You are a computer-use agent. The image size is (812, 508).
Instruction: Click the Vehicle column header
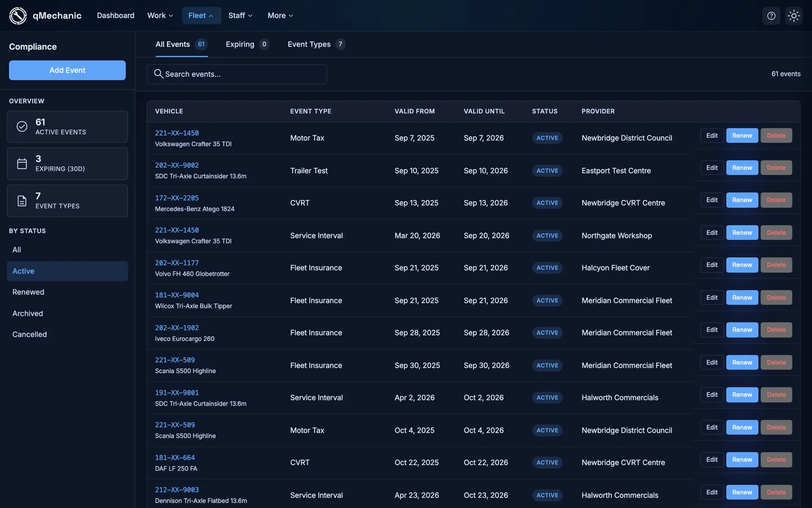pos(169,111)
